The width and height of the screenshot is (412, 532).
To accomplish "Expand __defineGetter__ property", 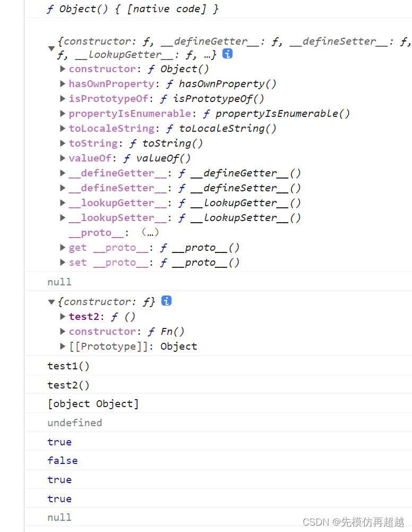I will click(x=62, y=173).
